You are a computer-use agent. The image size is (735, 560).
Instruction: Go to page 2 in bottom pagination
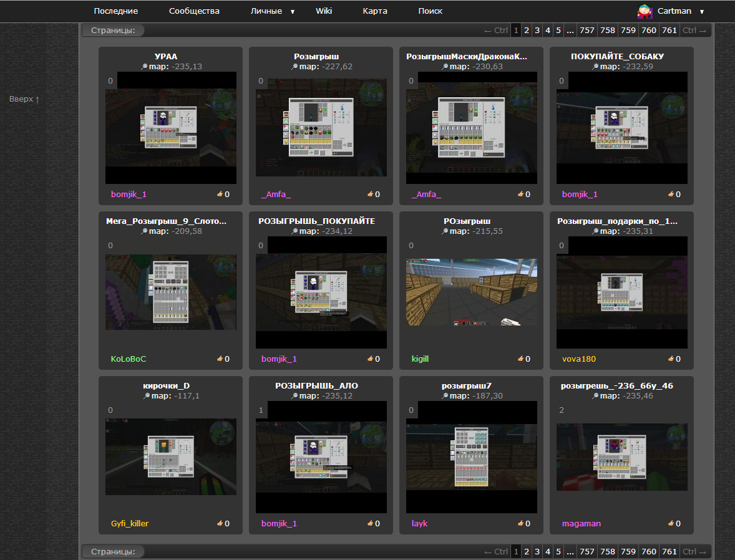tap(527, 551)
